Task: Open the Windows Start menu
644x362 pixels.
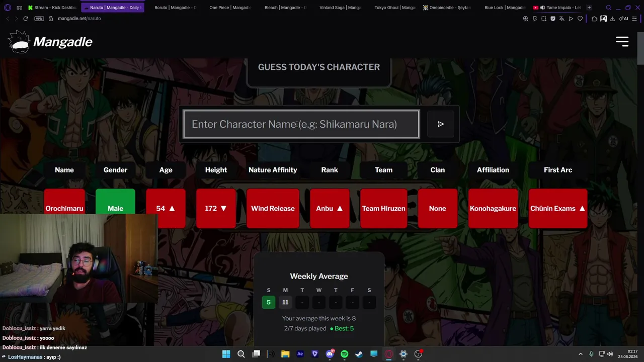Action: pos(226,354)
